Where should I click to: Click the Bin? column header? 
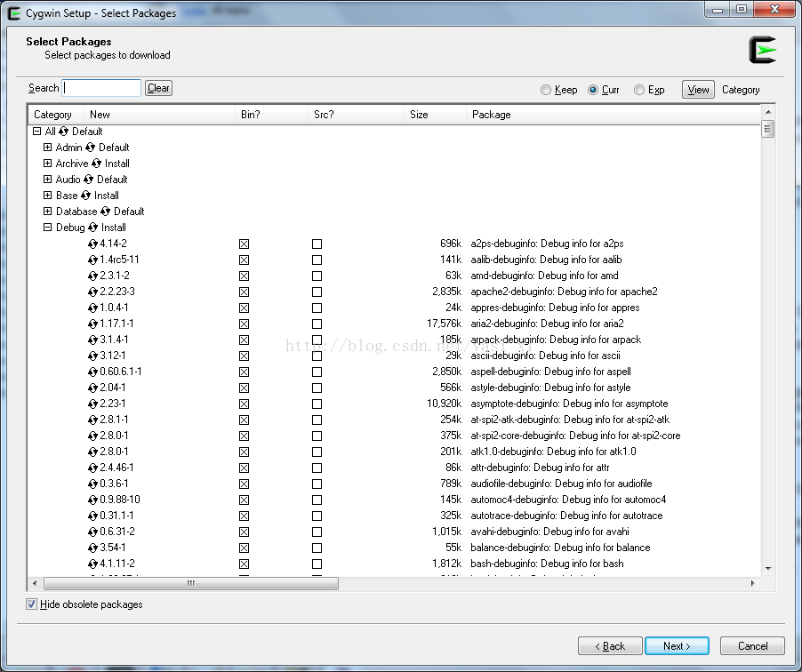coord(271,115)
